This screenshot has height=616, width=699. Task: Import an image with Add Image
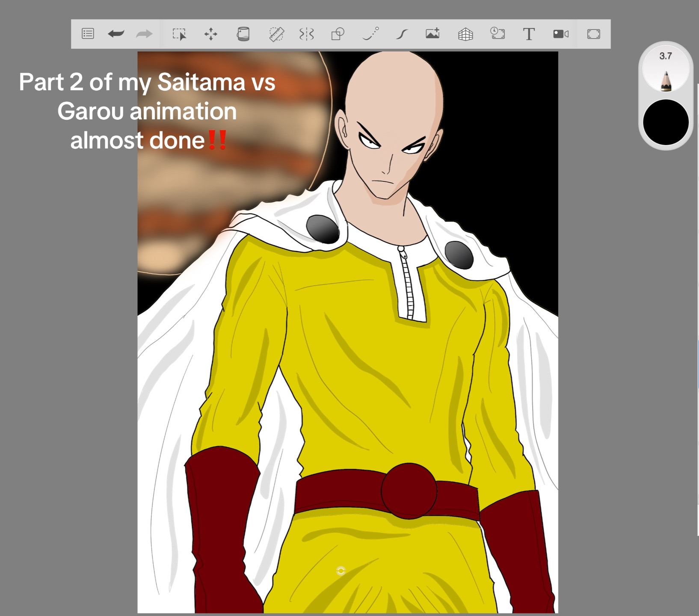[x=432, y=33]
